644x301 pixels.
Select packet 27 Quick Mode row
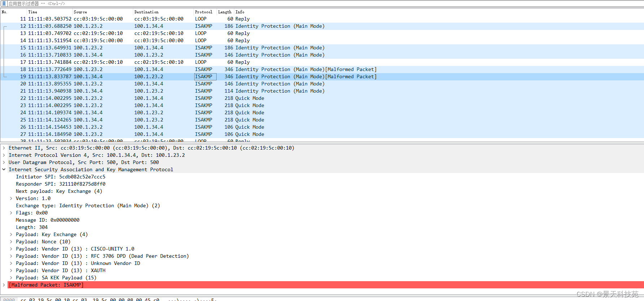coord(322,134)
